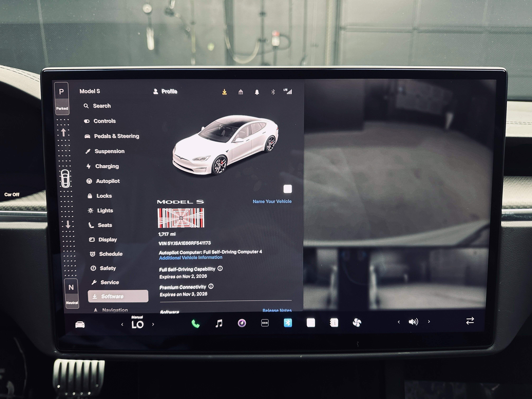Open Safety settings
The image size is (532, 399).
[103, 268]
